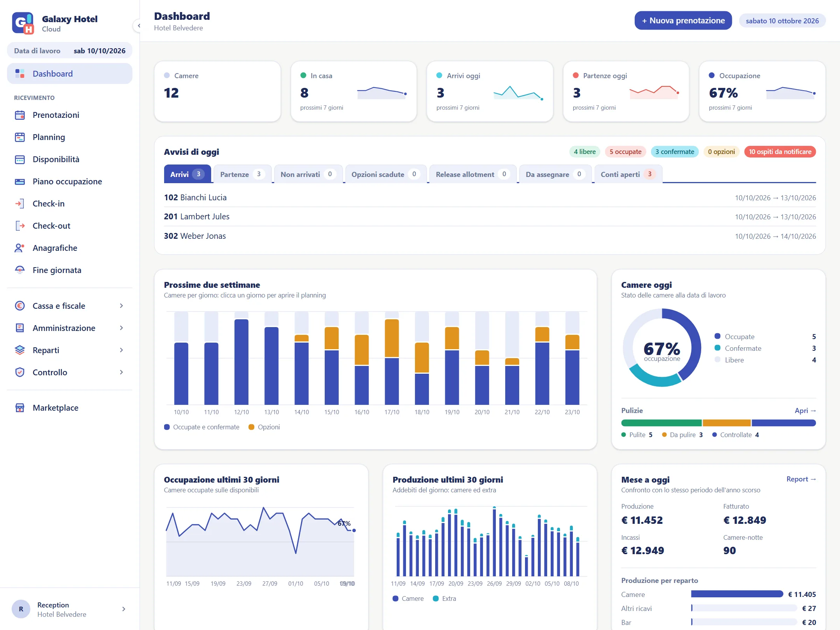Image resolution: width=840 pixels, height=630 pixels.
Task: Open the Check-in arrow icon
Action: (20, 204)
